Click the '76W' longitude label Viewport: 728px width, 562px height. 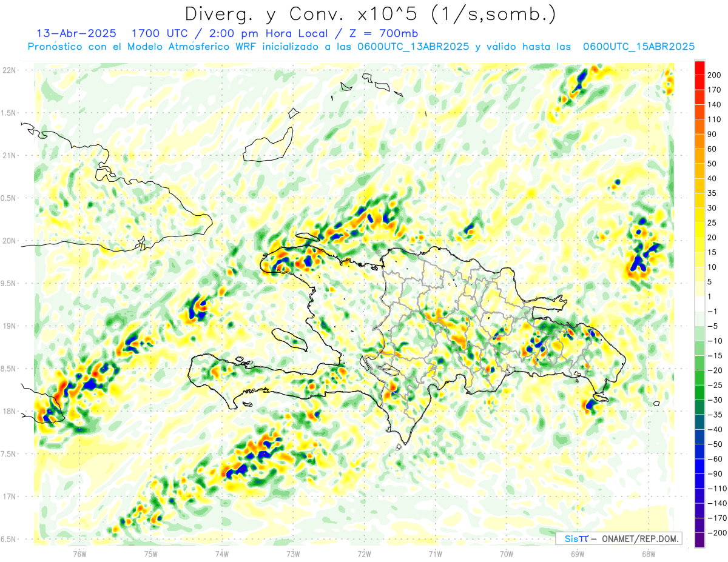click(x=79, y=554)
